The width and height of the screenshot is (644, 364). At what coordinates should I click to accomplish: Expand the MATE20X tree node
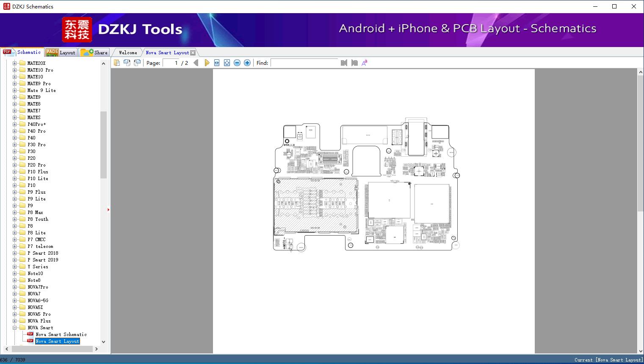[15, 63]
